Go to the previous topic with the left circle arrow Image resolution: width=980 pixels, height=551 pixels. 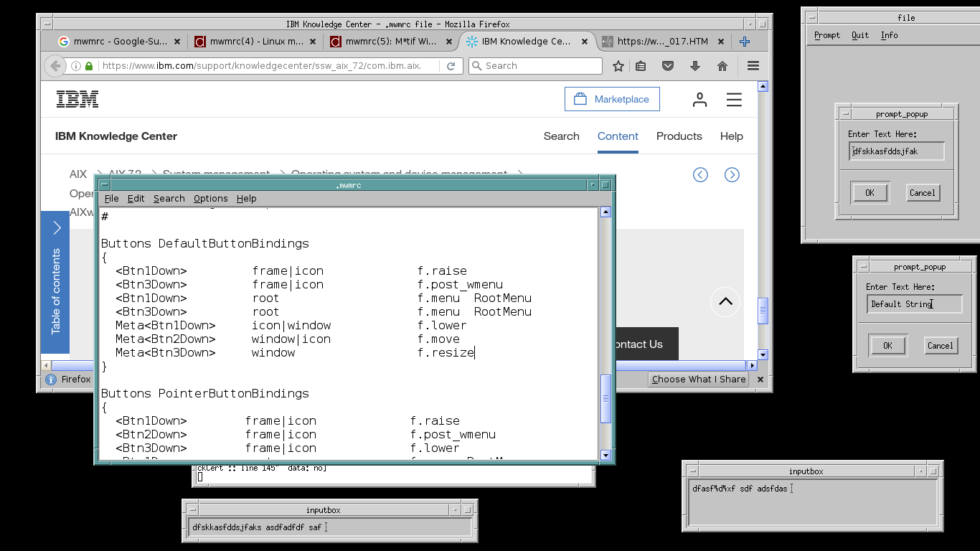point(700,175)
